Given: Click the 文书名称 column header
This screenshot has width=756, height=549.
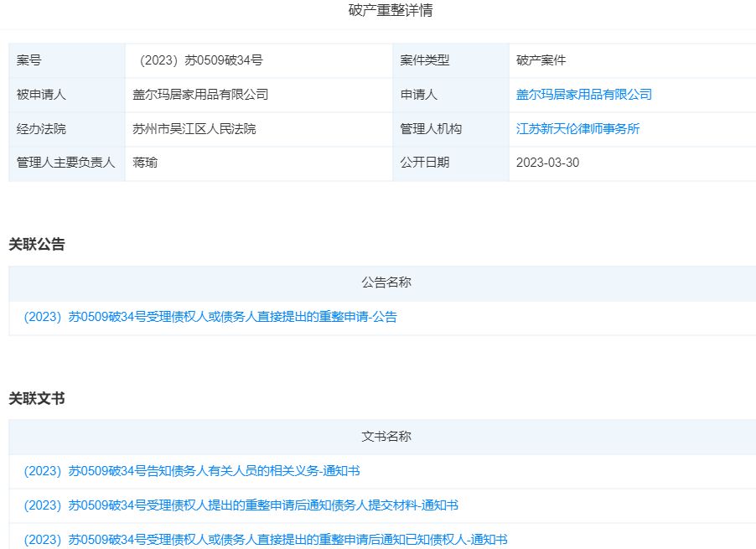Looking at the screenshot, I should point(386,437).
